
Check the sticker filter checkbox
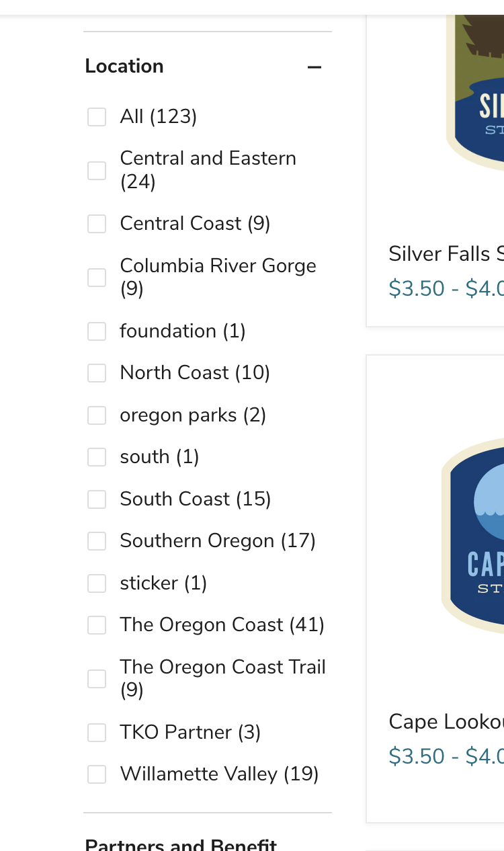coord(97,583)
